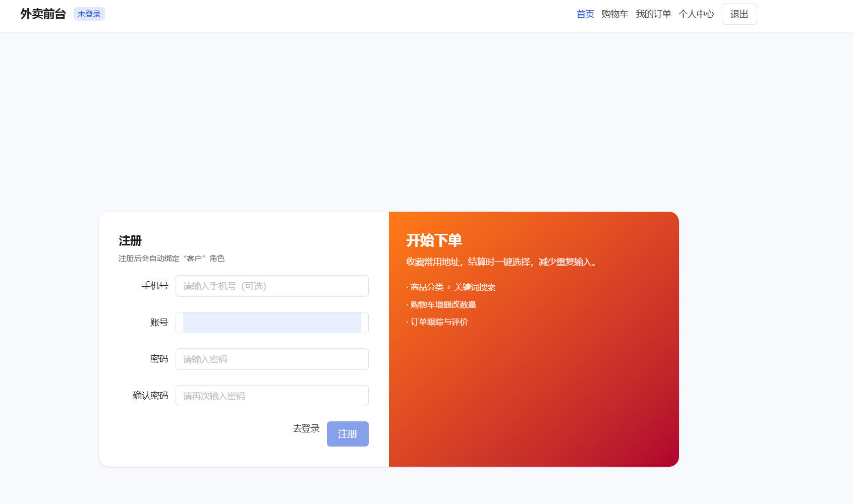The width and height of the screenshot is (853, 504).
Task: Open 我的订单 in the navigation
Action: (653, 14)
